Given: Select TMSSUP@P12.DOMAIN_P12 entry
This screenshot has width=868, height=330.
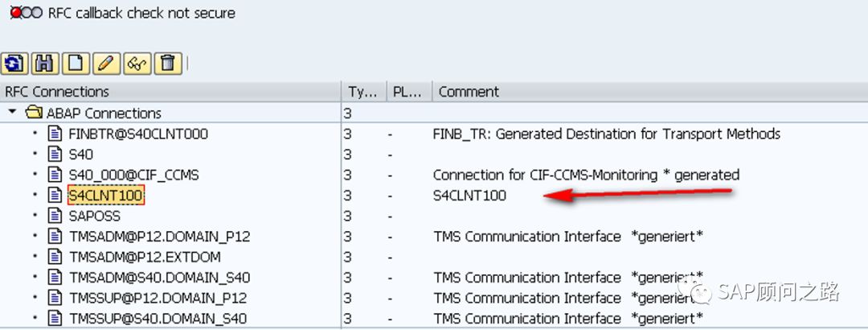Looking at the screenshot, I should [158, 298].
